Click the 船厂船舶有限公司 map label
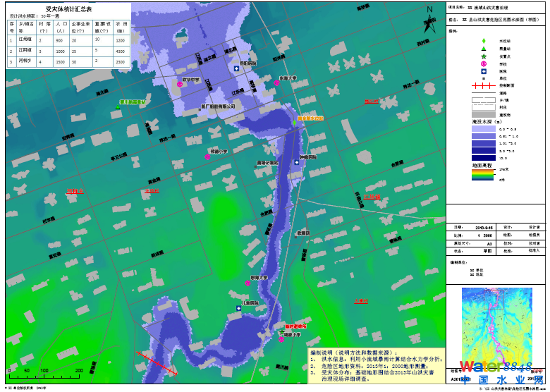550x392 pixels. click(x=217, y=106)
